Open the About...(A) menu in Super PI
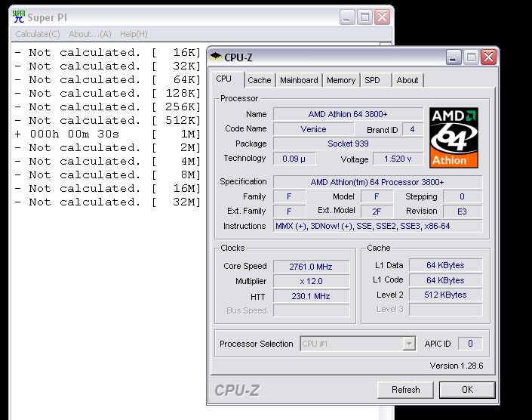 click(x=90, y=34)
